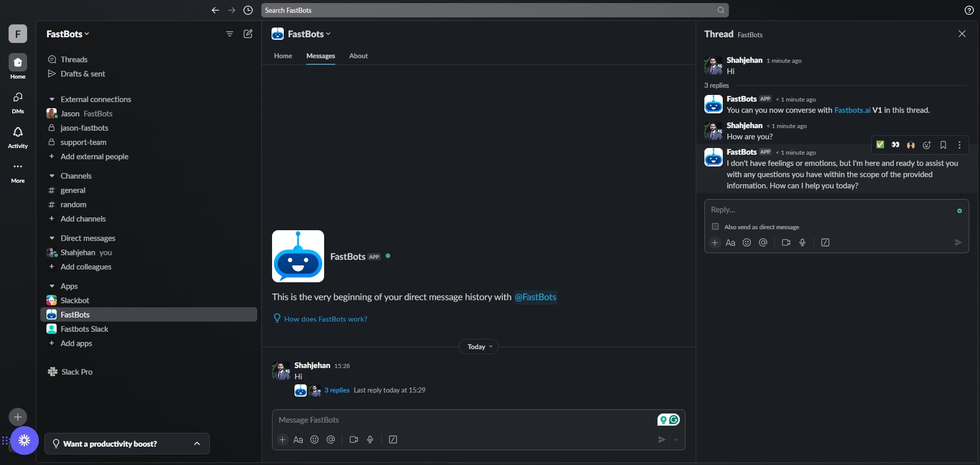Viewport: 980px width, 465px height.
Task: Bookmark the bot message for later
Action: point(943,145)
